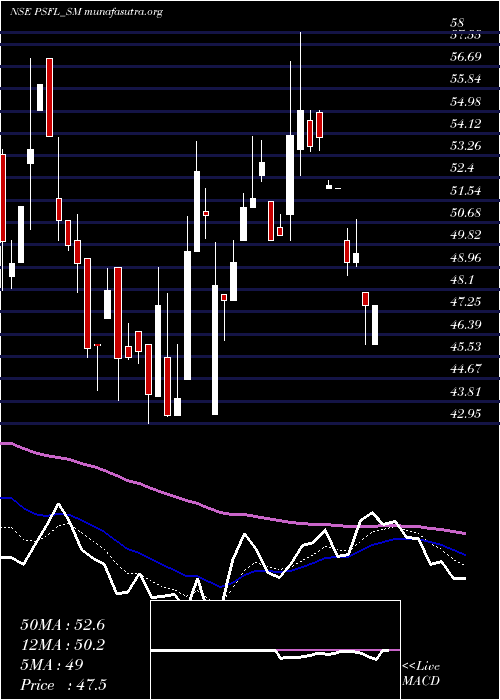Image resolution: width=500 pixels, height=700 pixels.
Task: Select the 55.84 price axis label
Action: (x=466, y=79)
